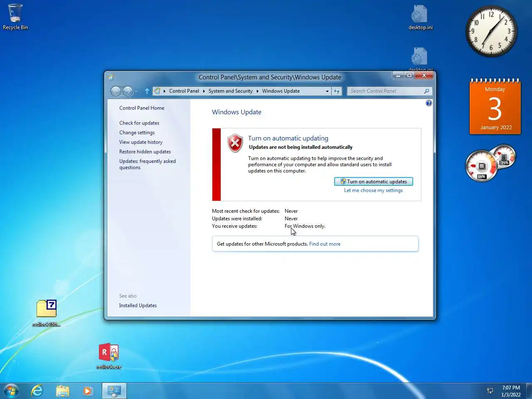
Task: Open the address bar history dropdown
Action: tap(327, 91)
